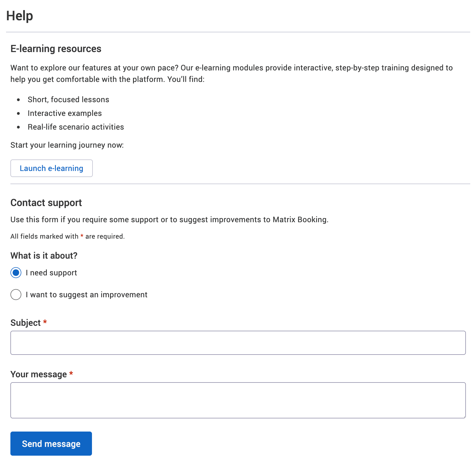This screenshot has width=476, height=471.
Task: Choose the suggest an improvement radio option
Action: [x=16, y=295]
